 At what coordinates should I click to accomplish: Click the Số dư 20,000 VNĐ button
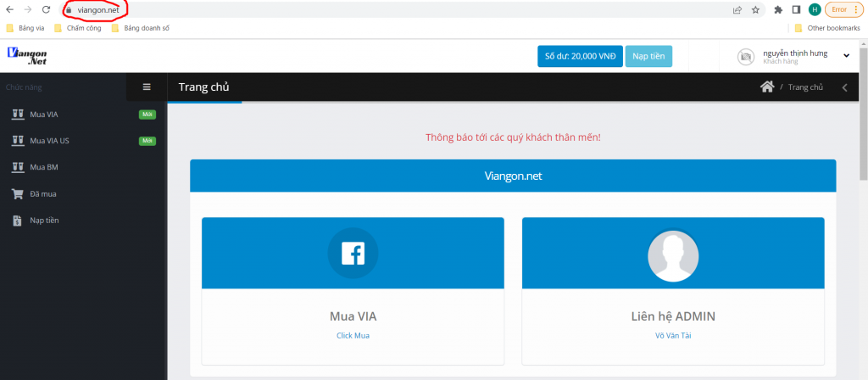click(x=580, y=57)
